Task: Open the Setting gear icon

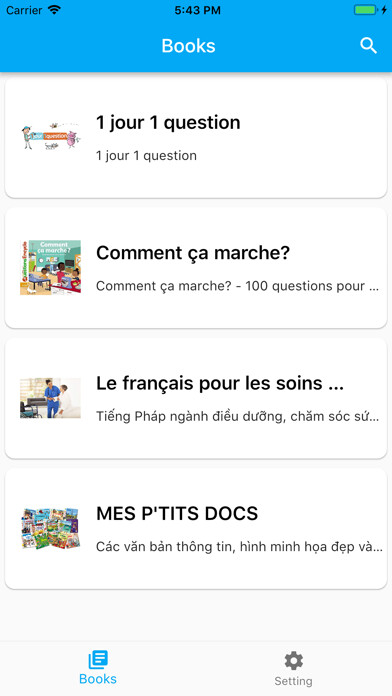Action: 293,661
